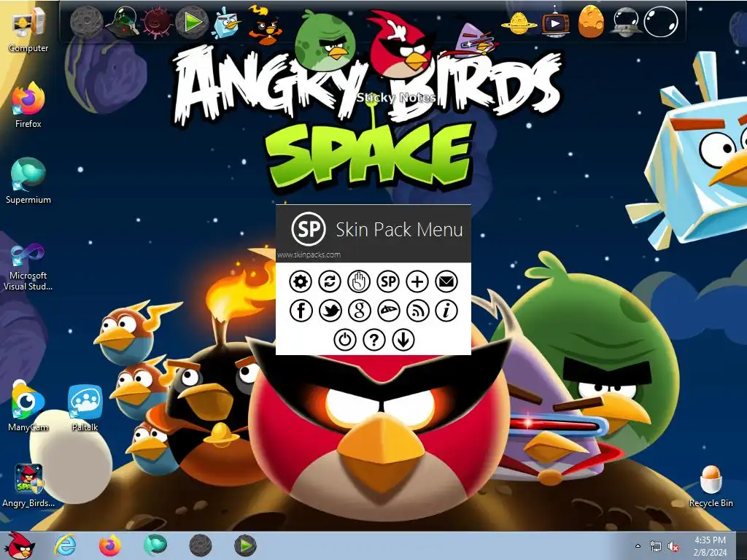Open the Angry_Birds installer desktop icon
The height and width of the screenshot is (560, 747).
[x=28, y=485]
